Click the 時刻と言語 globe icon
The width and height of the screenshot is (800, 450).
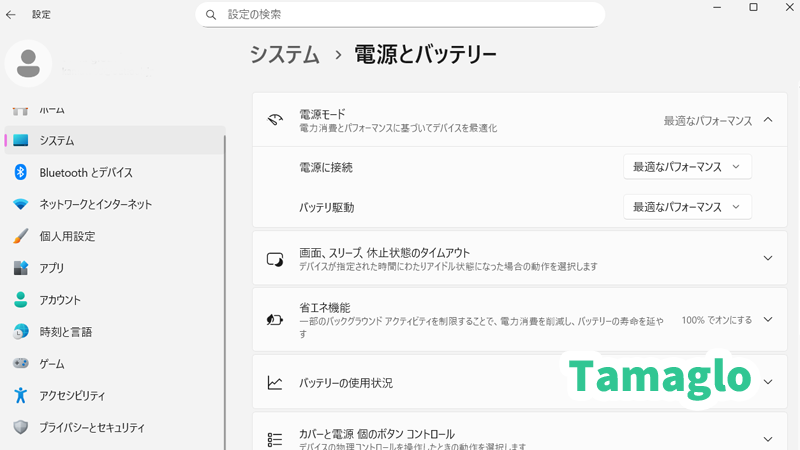click(20, 332)
